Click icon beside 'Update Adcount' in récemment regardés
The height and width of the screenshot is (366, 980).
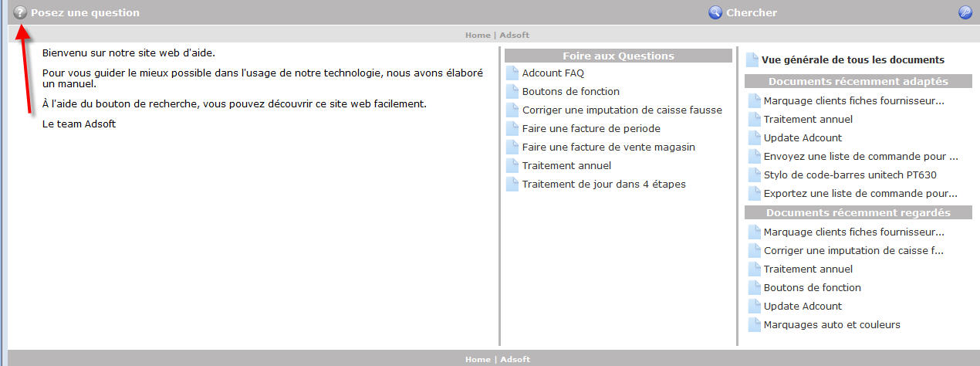pos(755,307)
